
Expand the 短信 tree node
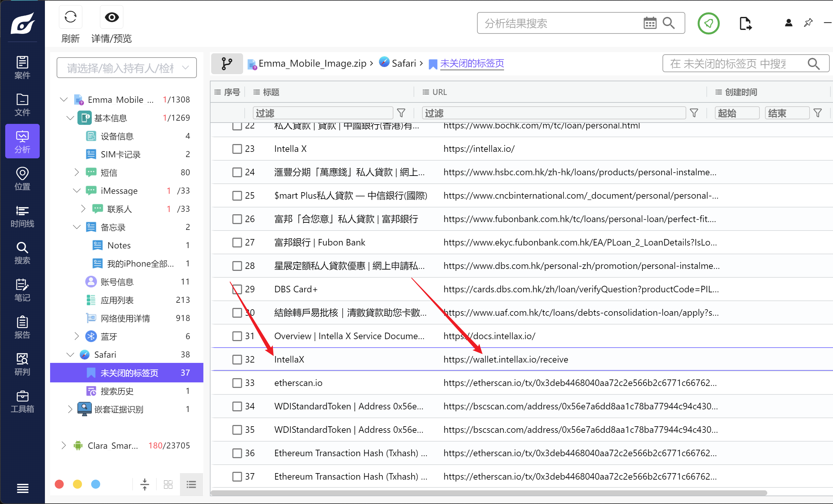coord(76,173)
